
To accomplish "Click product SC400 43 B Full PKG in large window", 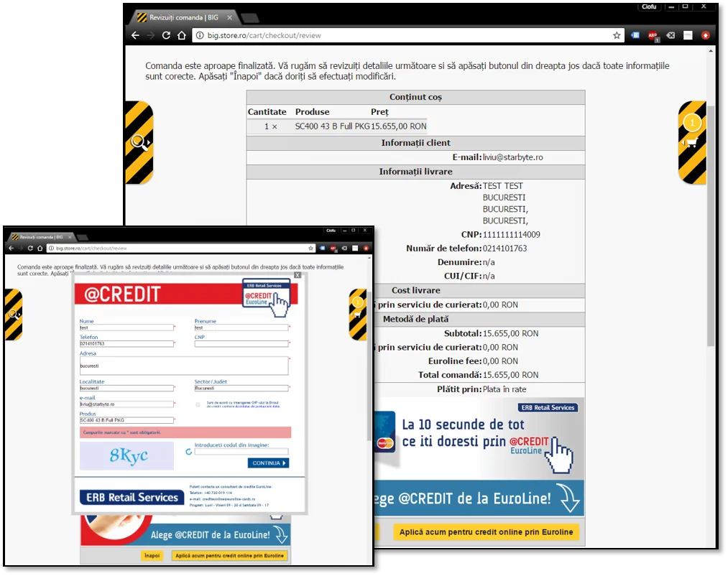I will (333, 126).
